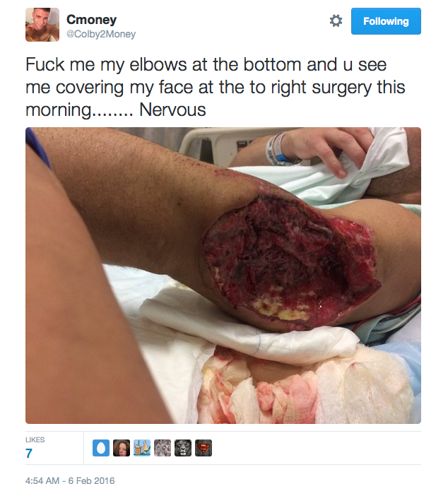Select the tweet text mentioning surgery
This screenshot has height=484, width=448.
tap(216, 87)
